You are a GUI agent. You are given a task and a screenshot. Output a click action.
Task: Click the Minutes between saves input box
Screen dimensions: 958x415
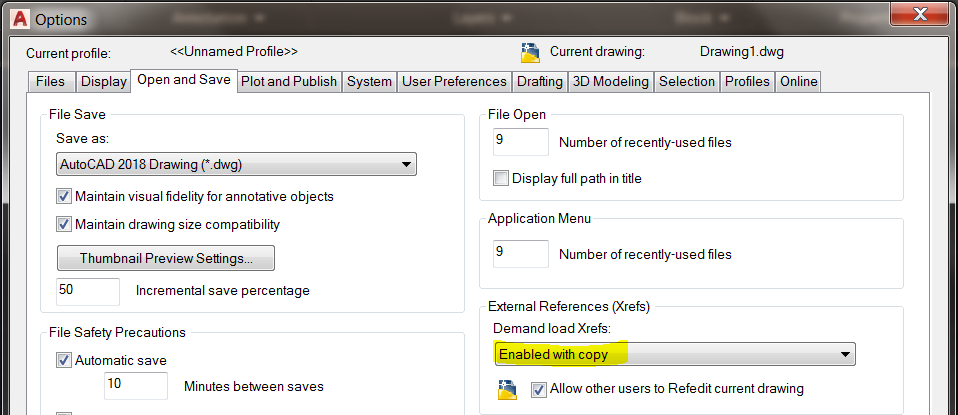[x=136, y=386]
